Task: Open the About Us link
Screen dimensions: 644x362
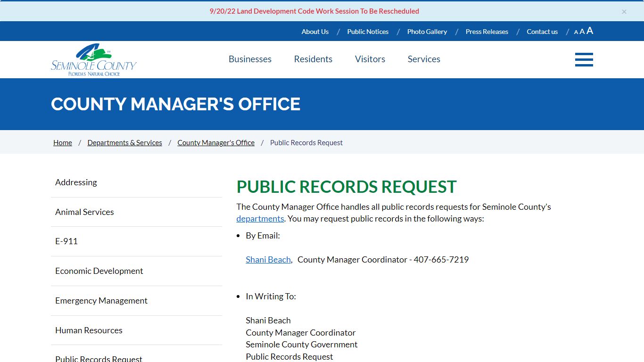Action: click(315, 32)
